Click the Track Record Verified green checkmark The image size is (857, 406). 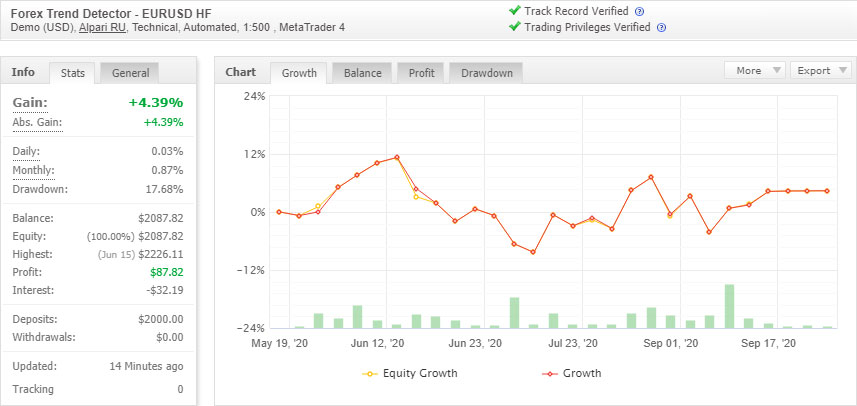[x=514, y=10]
